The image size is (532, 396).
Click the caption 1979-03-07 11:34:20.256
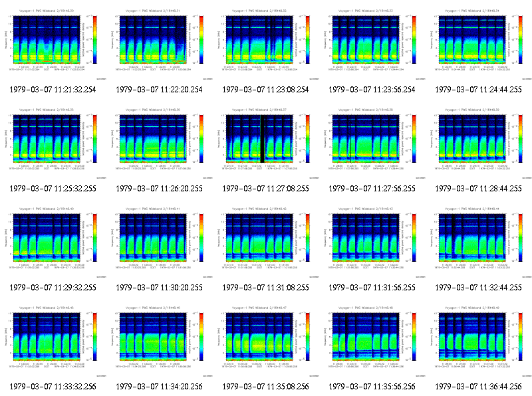click(159, 387)
